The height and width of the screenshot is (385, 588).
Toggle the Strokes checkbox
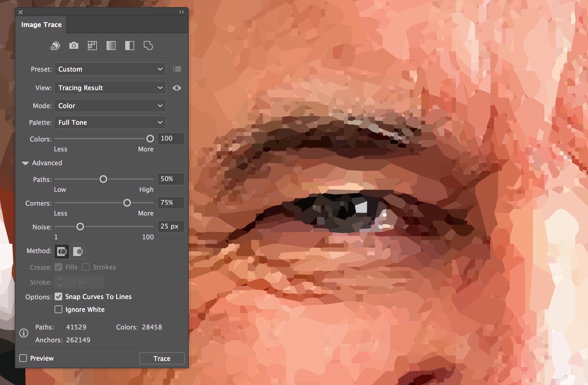[x=86, y=267]
